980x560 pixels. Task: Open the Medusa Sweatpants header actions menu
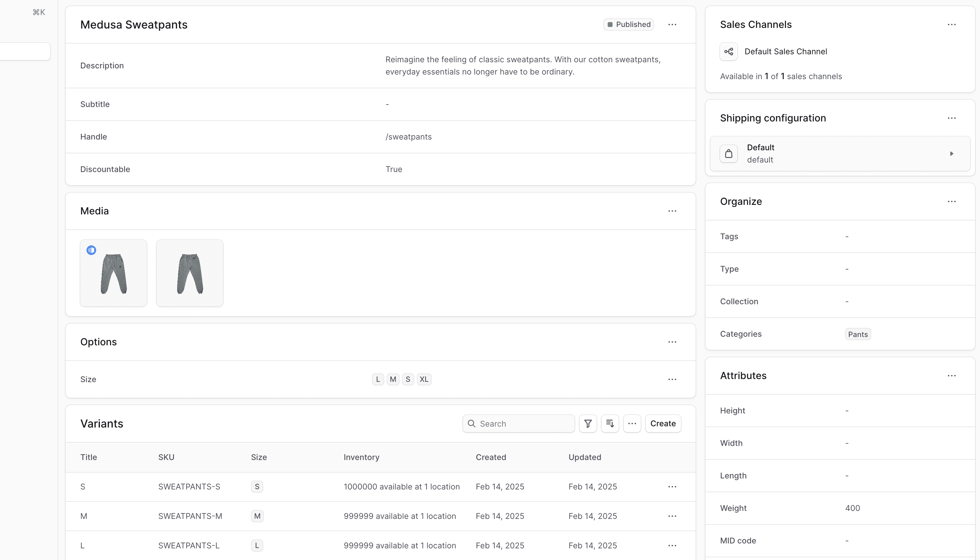tap(672, 25)
